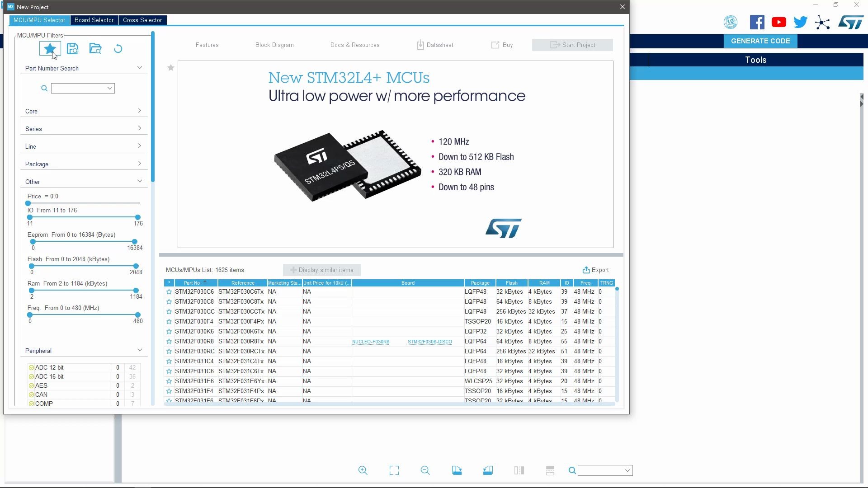
Task: Click the GENERATE CODE button
Action: 760,41
